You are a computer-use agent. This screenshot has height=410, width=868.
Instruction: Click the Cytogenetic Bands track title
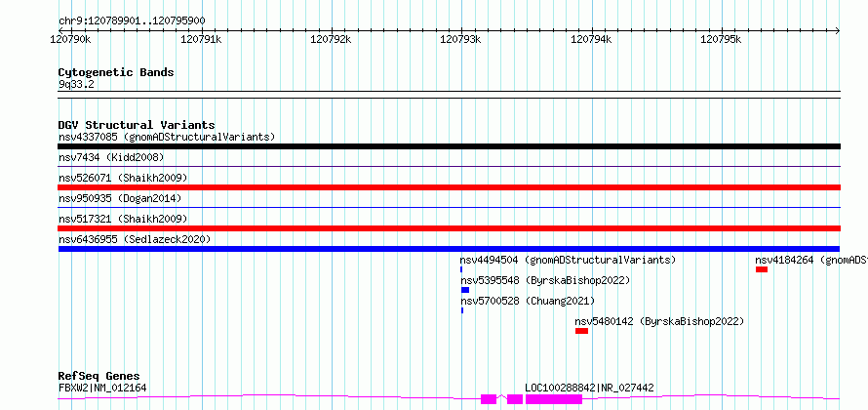pyautogui.click(x=116, y=72)
